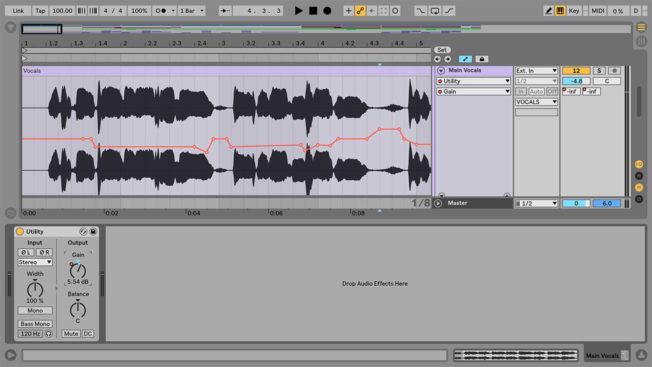Toggle the In/Out section visibility

coord(639,164)
